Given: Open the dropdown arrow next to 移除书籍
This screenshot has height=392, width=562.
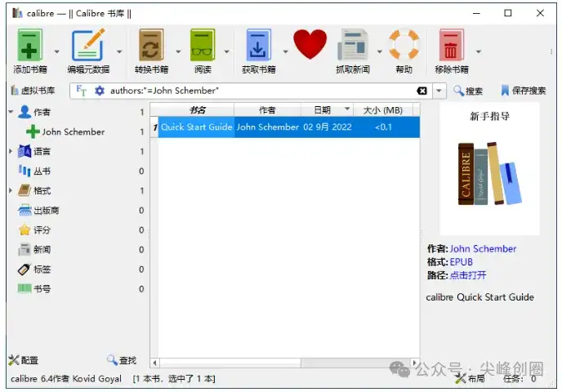Looking at the screenshot, I should click(x=478, y=52).
